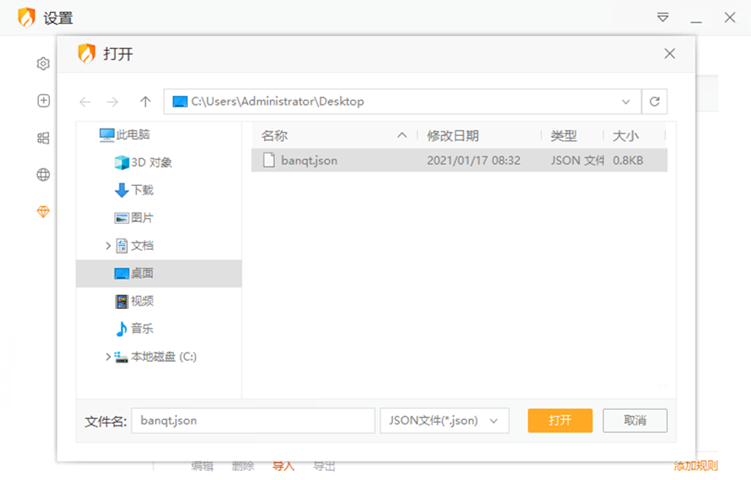Click the path field C:\Users\Administrator\Desktop

tap(402, 102)
